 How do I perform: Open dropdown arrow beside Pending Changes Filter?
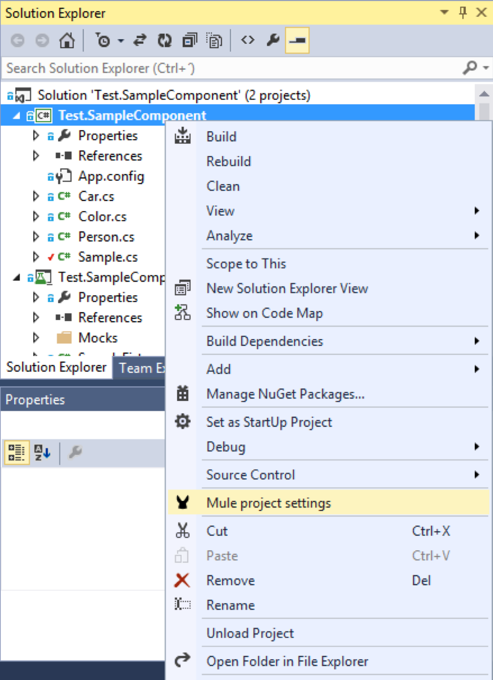[x=121, y=41]
